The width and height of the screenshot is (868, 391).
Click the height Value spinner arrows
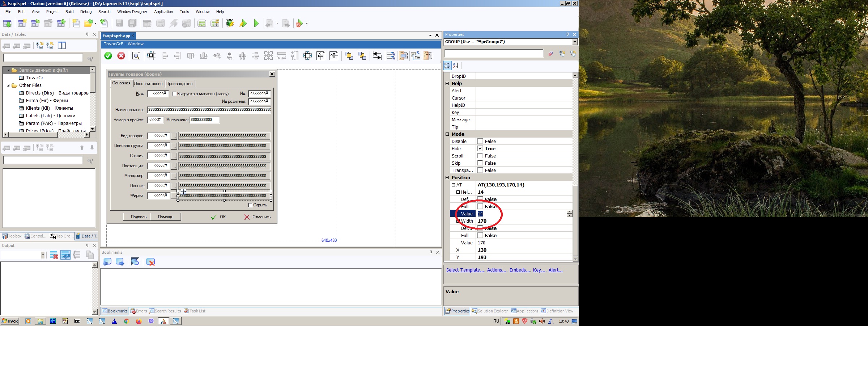click(570, 214)
